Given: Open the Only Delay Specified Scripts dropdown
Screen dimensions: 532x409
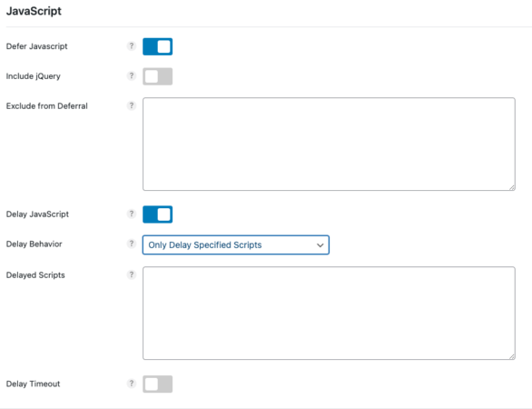Looking at the screenshot, I should [x=236, y=244].
